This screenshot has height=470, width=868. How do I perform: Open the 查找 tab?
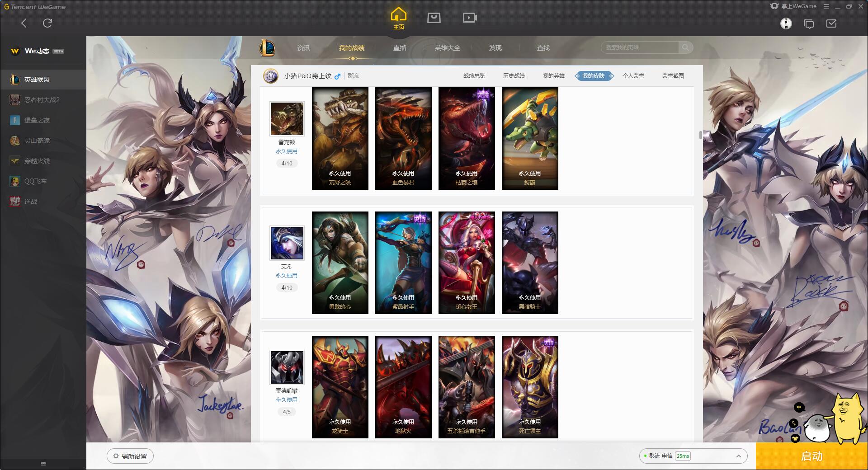543,48
